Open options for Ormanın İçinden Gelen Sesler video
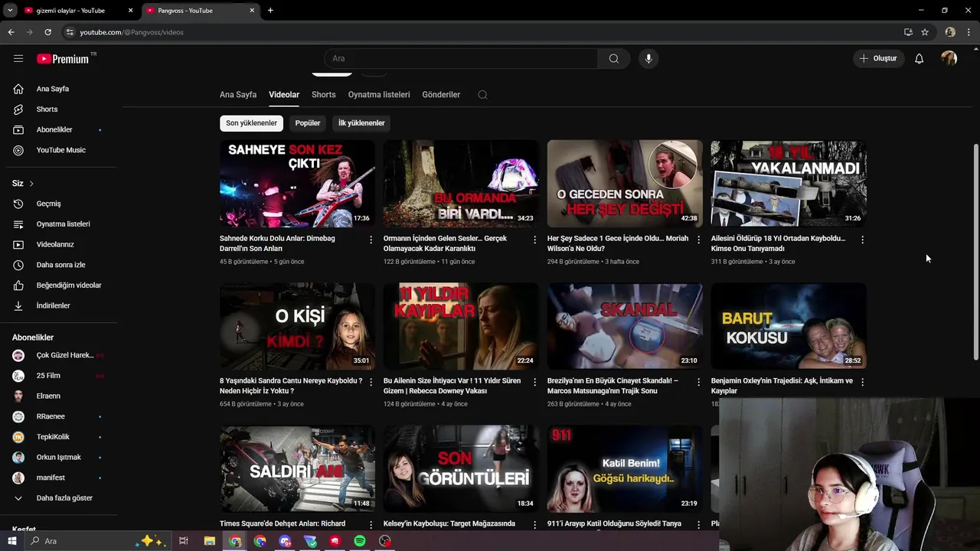980x551 pixels. tap(535, 240)
